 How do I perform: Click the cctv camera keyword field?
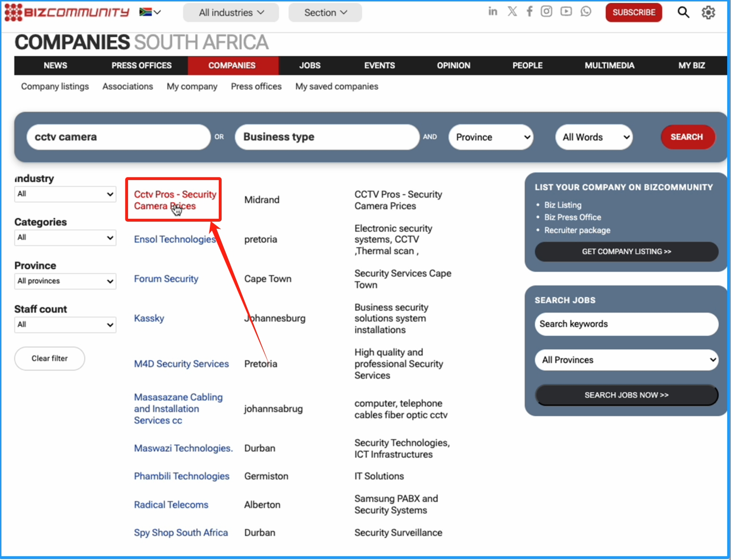click(x=119, y=137)
